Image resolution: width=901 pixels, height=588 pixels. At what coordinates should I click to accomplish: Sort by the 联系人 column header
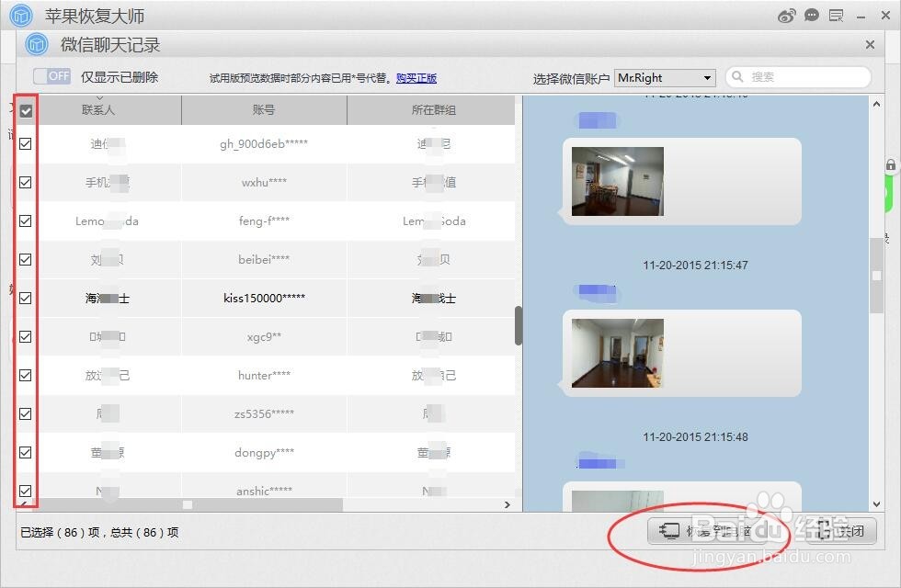[97, 109]
